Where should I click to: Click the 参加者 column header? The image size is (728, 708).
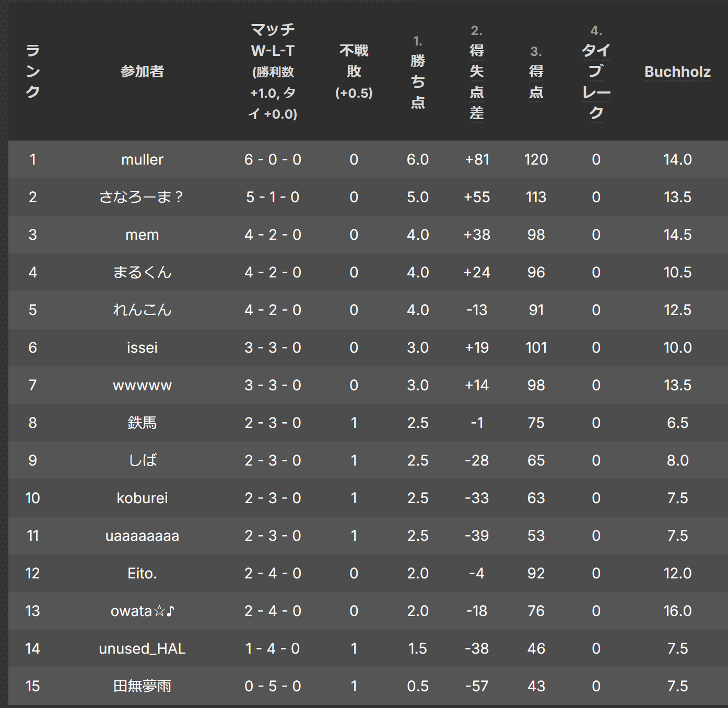coord(142,72)
